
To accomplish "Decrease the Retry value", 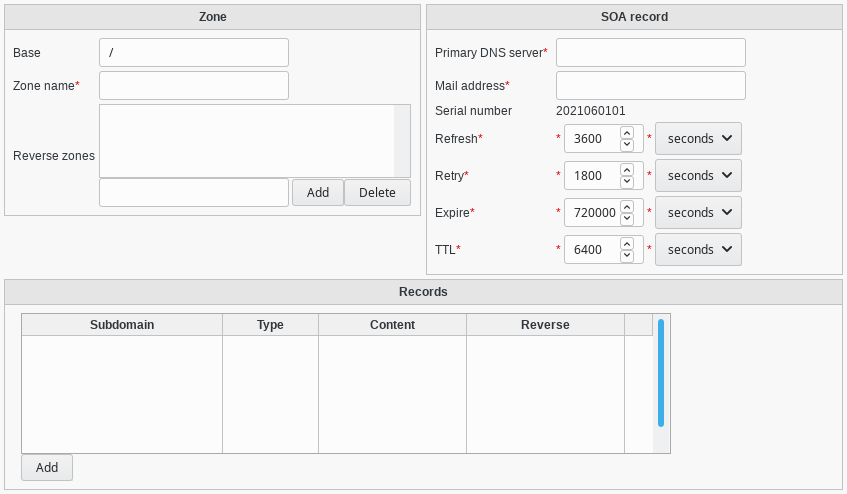I will tap(627, 181).
